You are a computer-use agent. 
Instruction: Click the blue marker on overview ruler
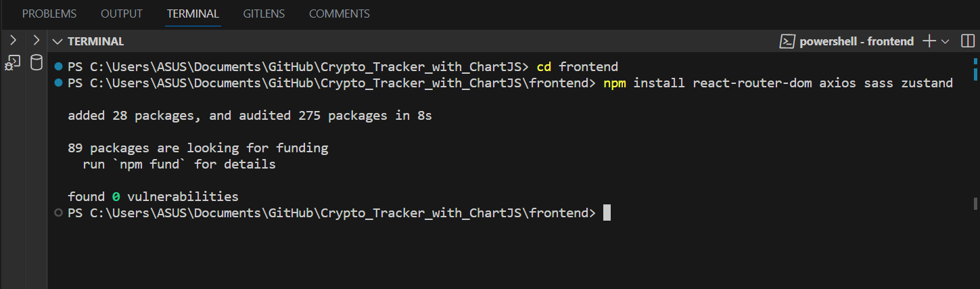tap(975, 69)
